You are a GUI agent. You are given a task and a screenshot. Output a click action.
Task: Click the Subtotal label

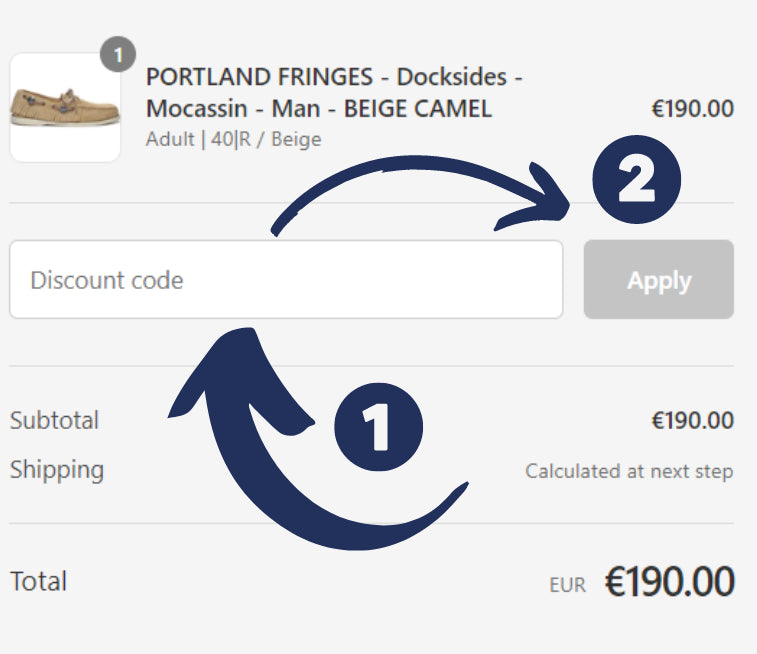54,420
